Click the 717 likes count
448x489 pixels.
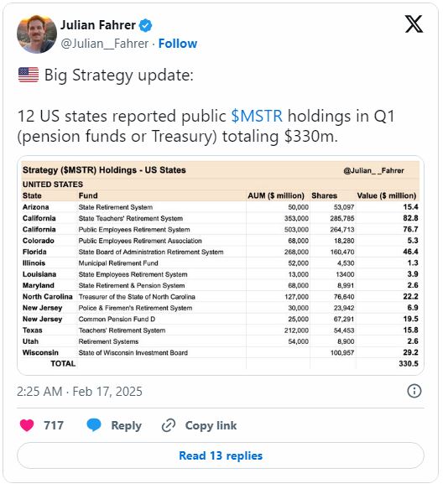pos(54,425)
